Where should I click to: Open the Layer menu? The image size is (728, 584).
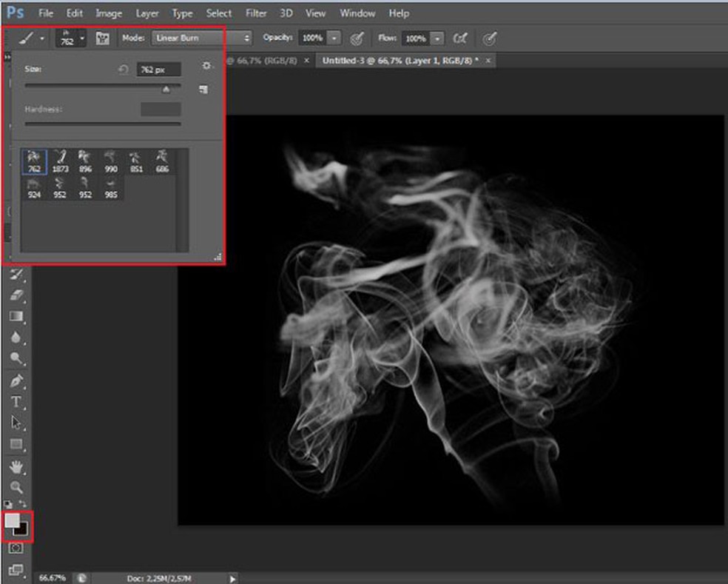pos(147,13)
